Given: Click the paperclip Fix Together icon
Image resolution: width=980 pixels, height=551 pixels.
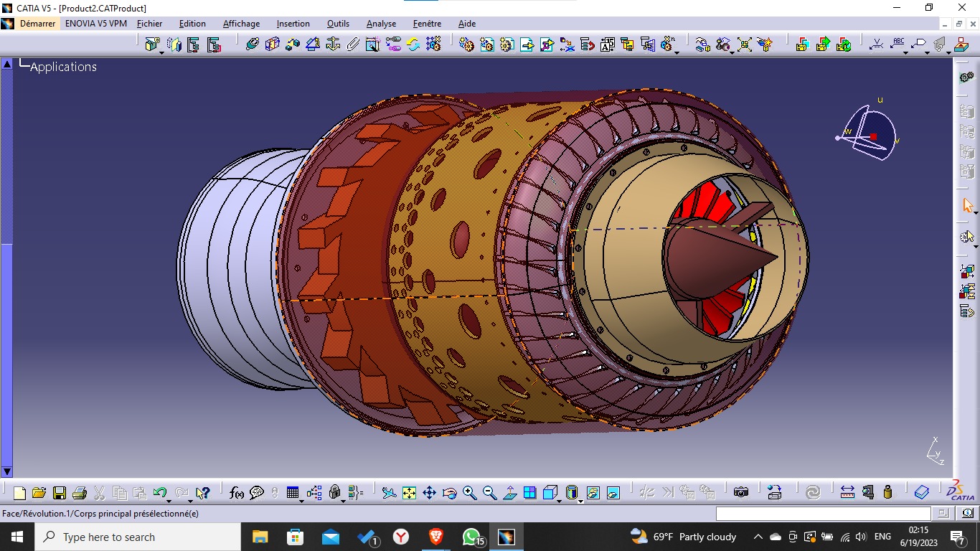Looking at the screenshot, I should 353,44.
